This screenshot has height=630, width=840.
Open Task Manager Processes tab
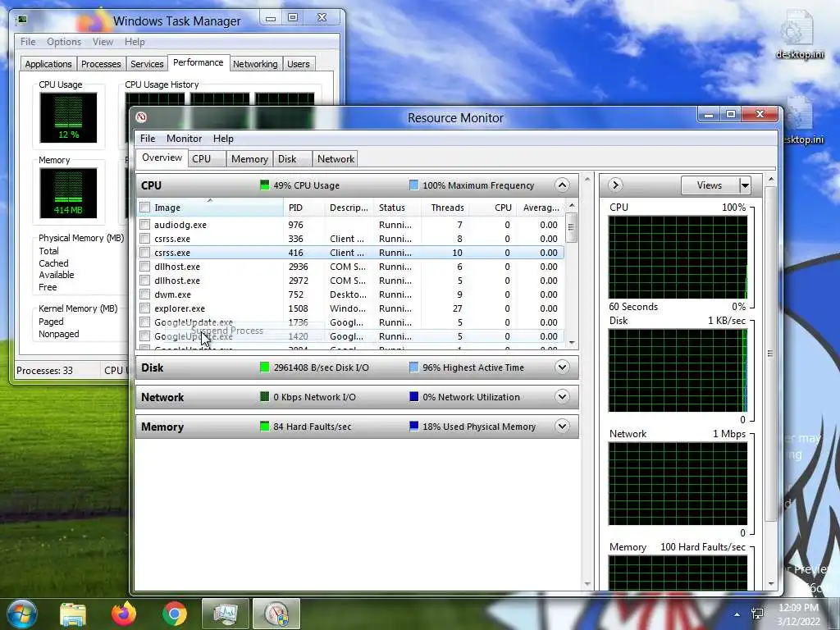tap(101, 64)
